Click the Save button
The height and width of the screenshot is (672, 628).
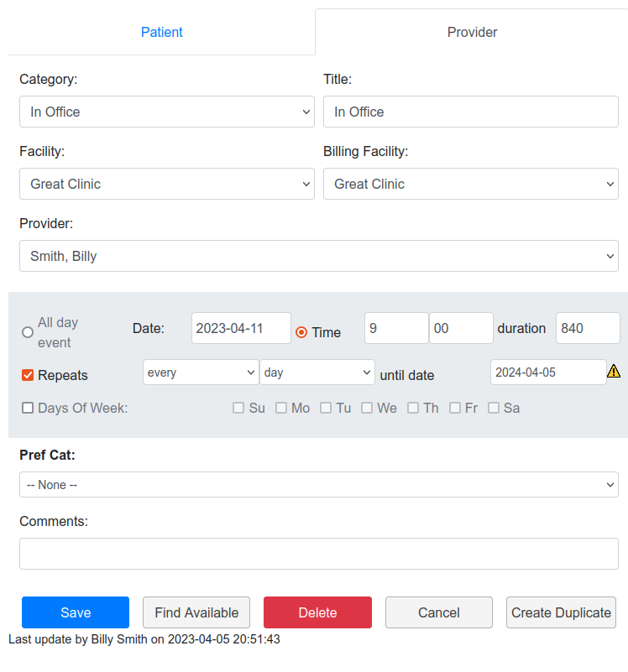point(75,612)
